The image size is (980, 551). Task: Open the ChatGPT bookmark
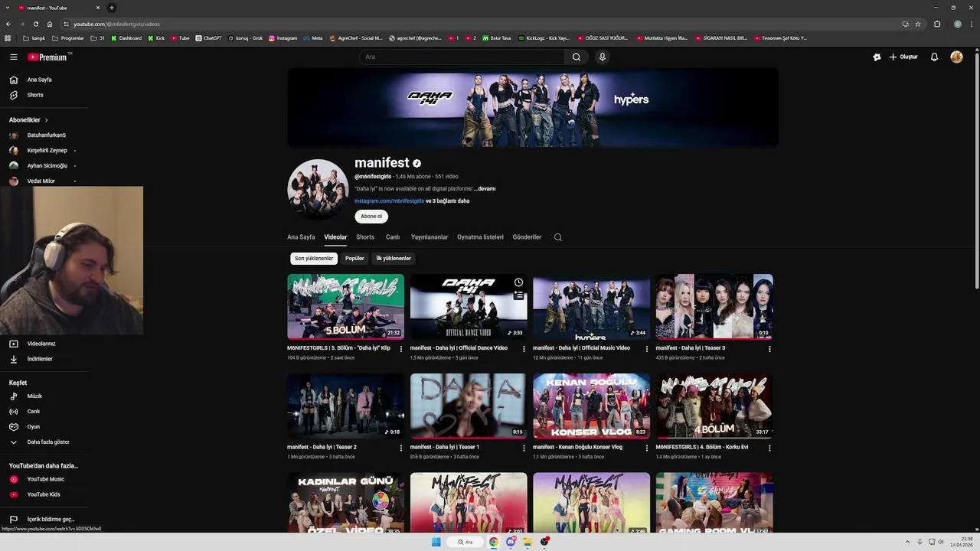tap(208, 38)
